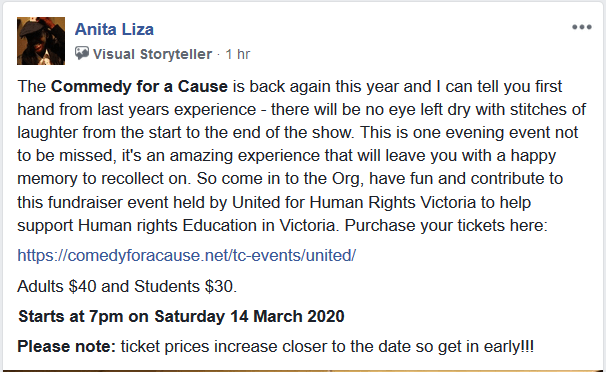Open Anita Liza's profile name link
The width and height of the screenshot is (606, 372).
click(x=114, y=29)
